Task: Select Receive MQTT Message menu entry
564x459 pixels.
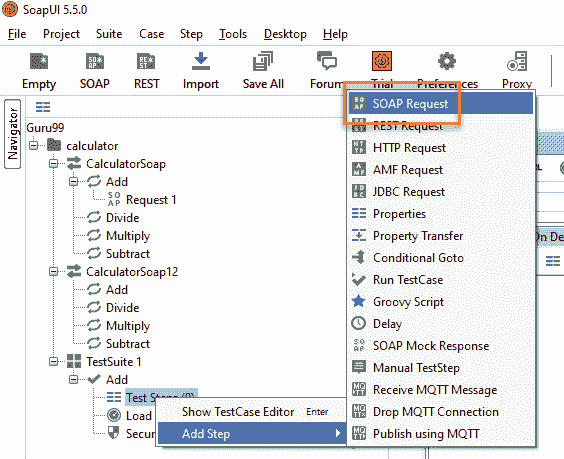Action: point(441,389)
